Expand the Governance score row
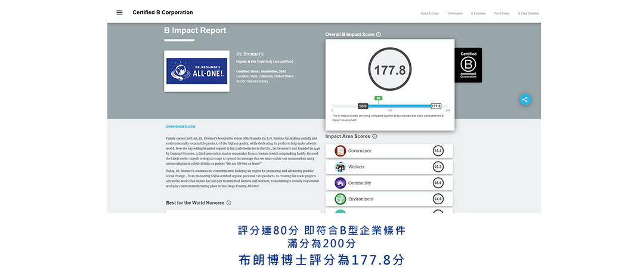 (389, 151)
